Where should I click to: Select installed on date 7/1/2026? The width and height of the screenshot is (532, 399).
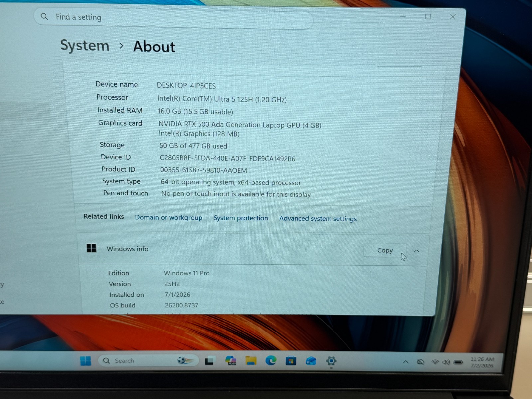177,295
